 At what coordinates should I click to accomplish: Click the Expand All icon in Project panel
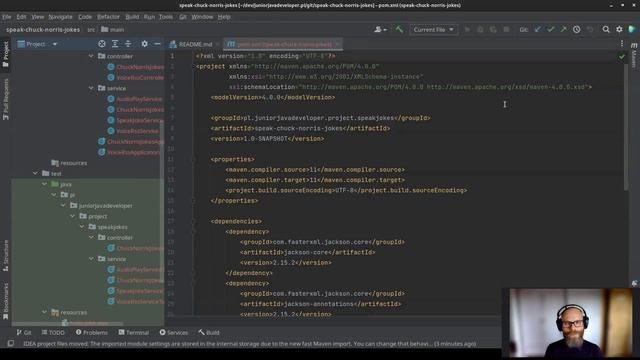tap(115, 44)
